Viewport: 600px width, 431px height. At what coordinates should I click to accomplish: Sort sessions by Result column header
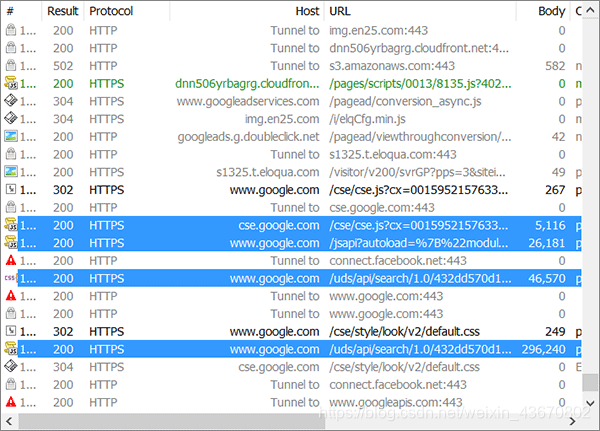pos(63,11)
